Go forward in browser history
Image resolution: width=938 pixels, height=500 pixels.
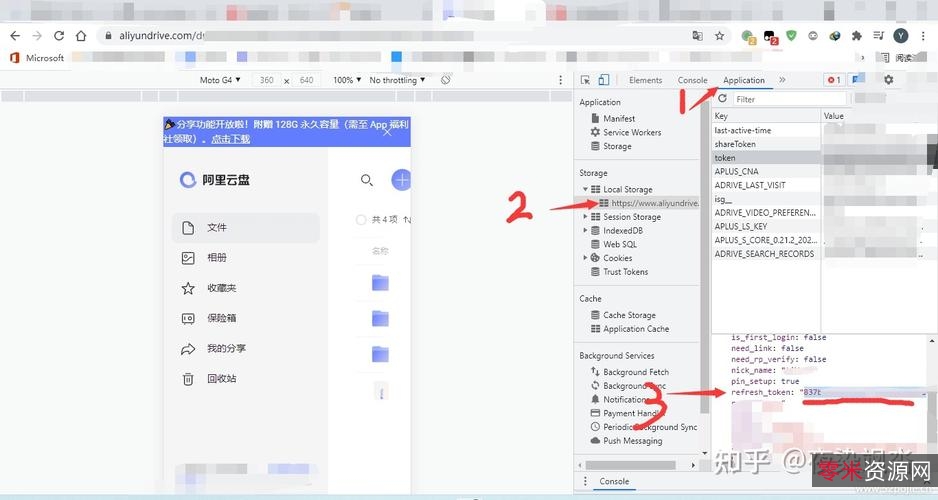coord(37,36)
